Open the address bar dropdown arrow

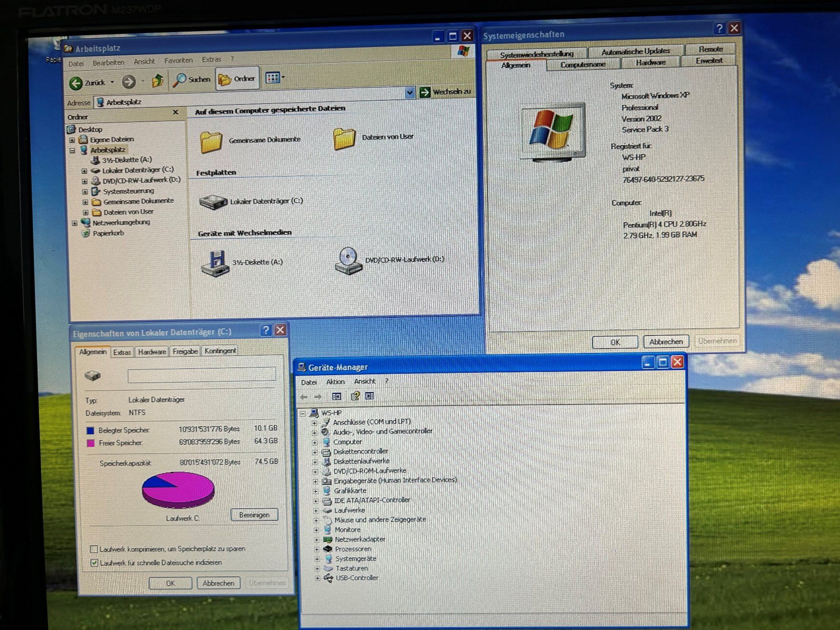tap(409, 92)
